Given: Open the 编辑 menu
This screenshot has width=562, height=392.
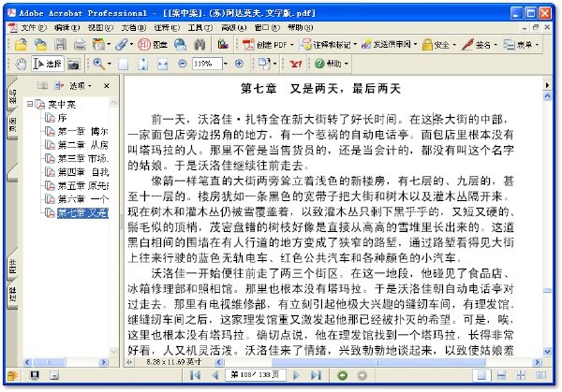Looking at the screenshot, I should click(x=67, y=27).
